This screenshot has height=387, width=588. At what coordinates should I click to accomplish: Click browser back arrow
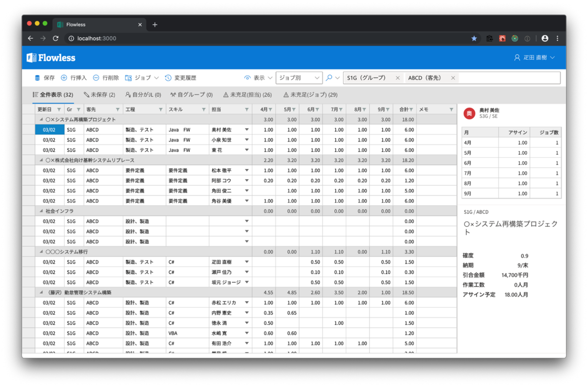click(30, 38)
